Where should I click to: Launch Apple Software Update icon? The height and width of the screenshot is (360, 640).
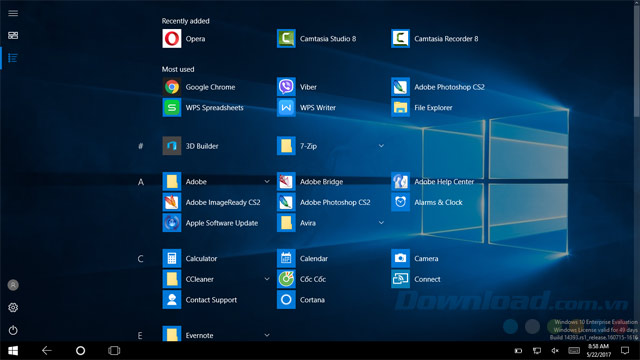[172, 223]
